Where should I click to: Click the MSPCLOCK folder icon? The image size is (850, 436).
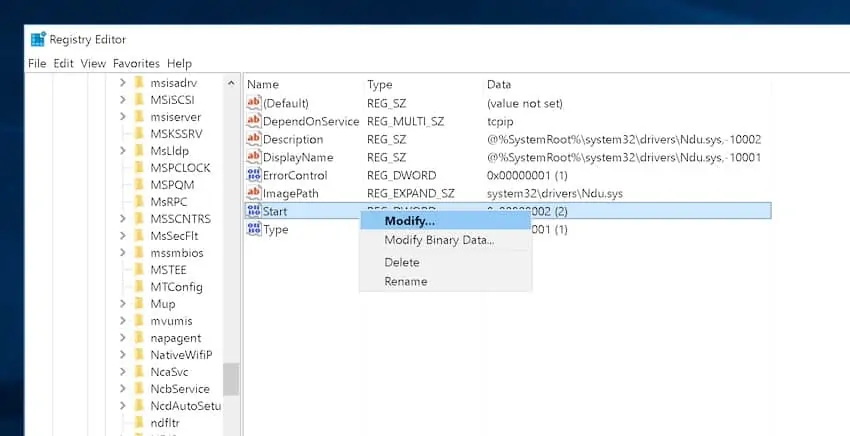(139, 168)
